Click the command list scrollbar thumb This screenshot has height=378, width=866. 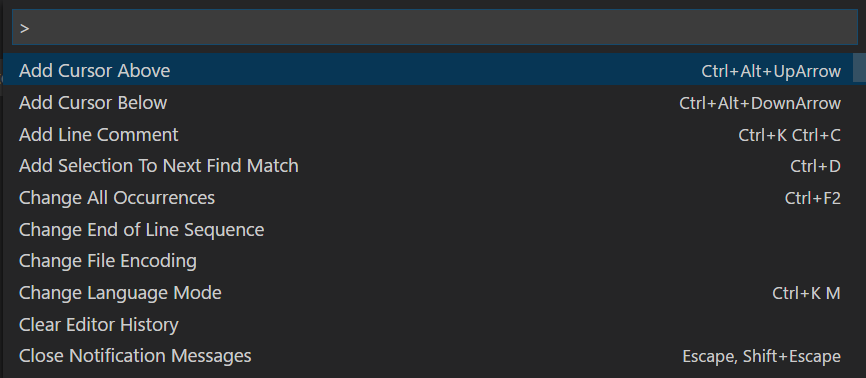pyautogui.click(x=859, y=67)
